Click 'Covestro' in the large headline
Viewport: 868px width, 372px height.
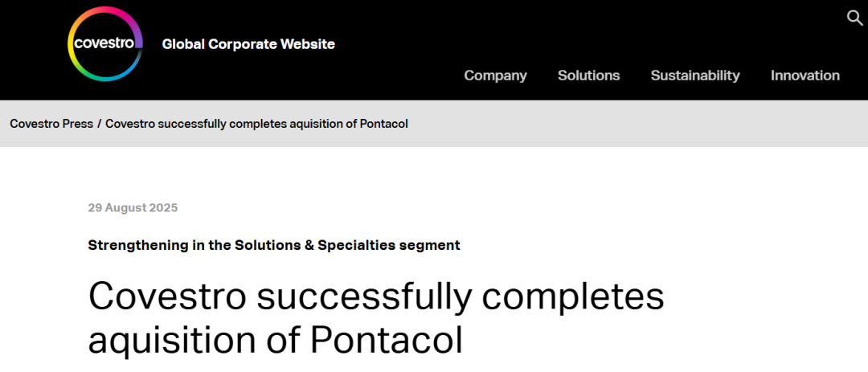tap(166, 296)
